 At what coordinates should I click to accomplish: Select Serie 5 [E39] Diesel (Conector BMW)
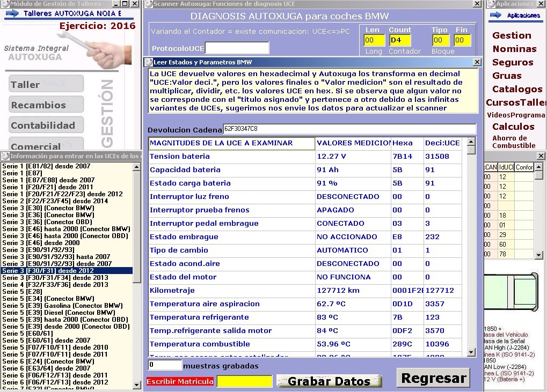[x=67, y=313]
